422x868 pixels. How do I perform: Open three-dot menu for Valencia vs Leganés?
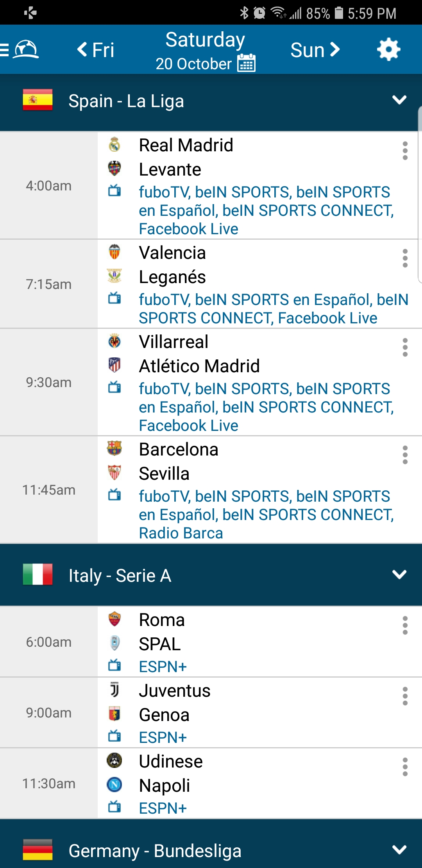pos(405,258)
